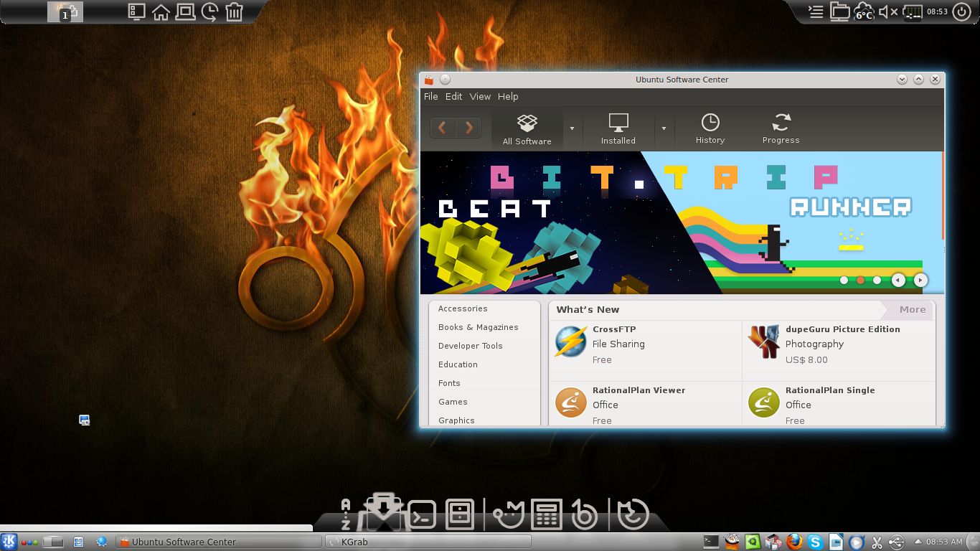Image resolution: width=980 pixels, height=551 pixels.
Task: Open the Help menu
Action: 508,96
